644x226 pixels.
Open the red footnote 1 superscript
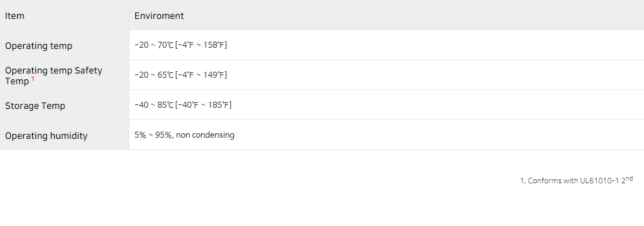pos(33,79)
